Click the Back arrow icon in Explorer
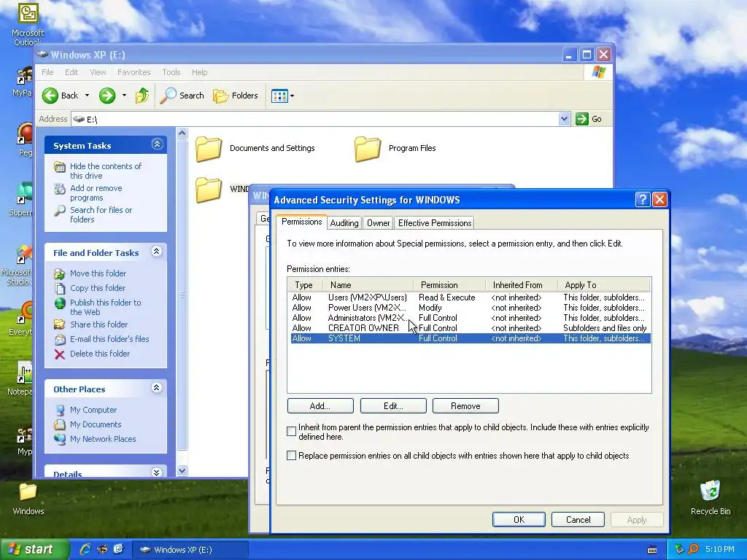The height and width of the screenshot is (560, 747). click(x=50, y=96)
